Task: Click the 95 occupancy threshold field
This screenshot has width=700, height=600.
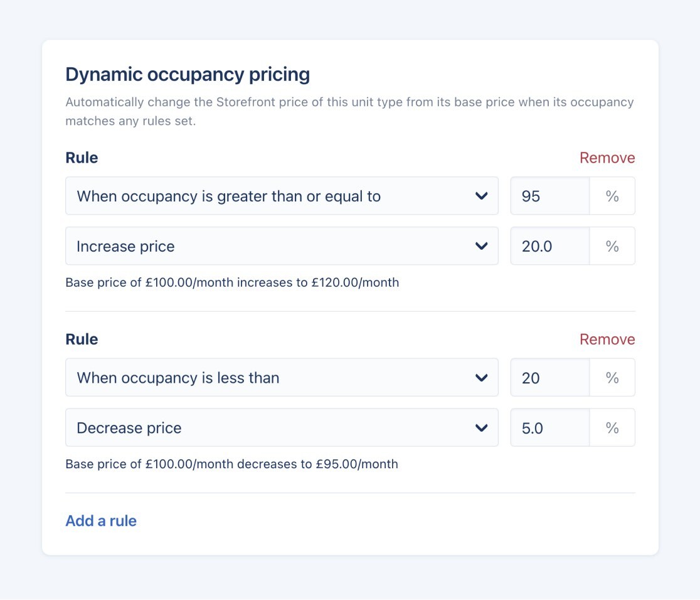Action: [x=549, y=196]
